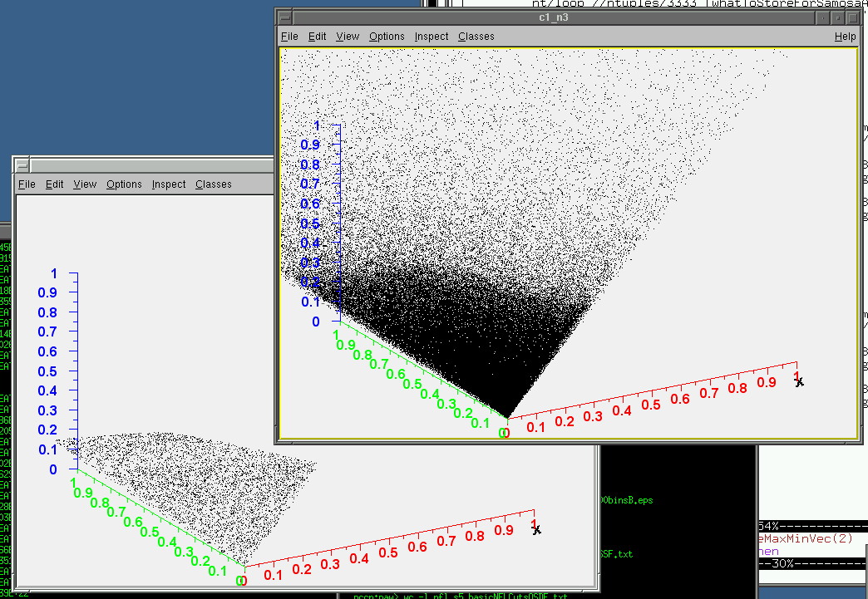Open View menu in the lower-left canvas window
This screenshot has height=599, width=868.
click(x=85, y=184)
